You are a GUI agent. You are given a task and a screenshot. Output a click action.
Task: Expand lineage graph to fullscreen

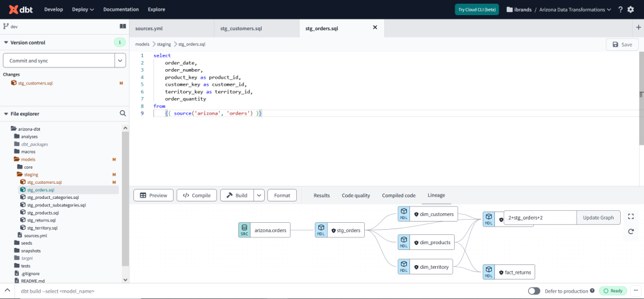631,216
